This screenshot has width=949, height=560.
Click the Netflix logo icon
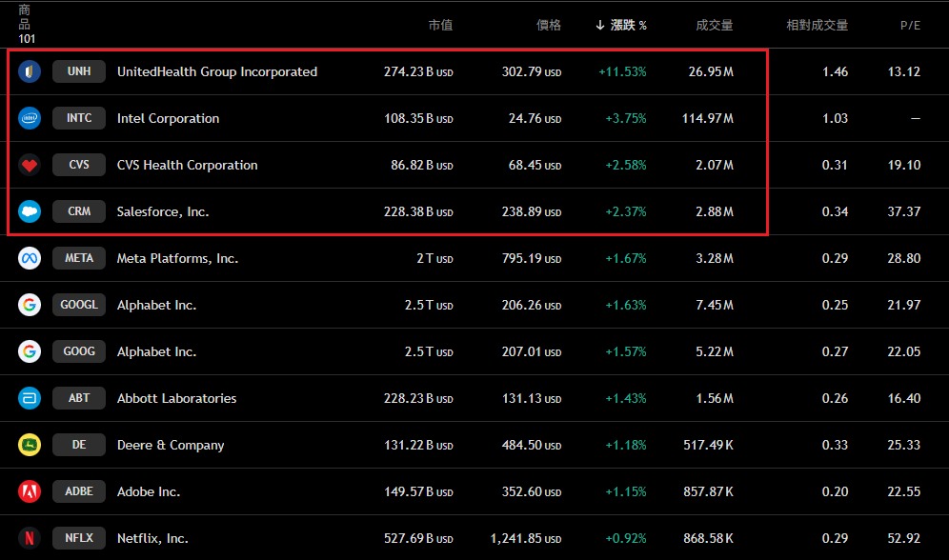click(x=30, y=538)
